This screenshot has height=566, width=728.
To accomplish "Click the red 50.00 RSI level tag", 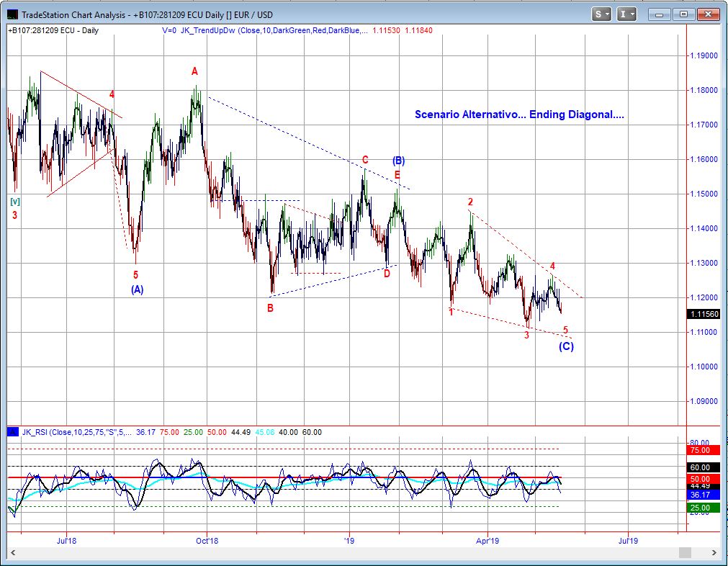I will pyautogui.click(x=703, y=479).
